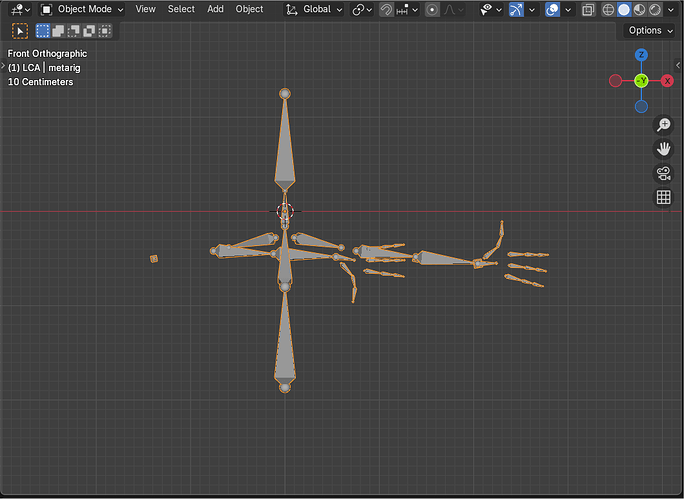This screenshot has height=499, width=684.
Task: Choose the set new selection mode
Action: point(43,31)
